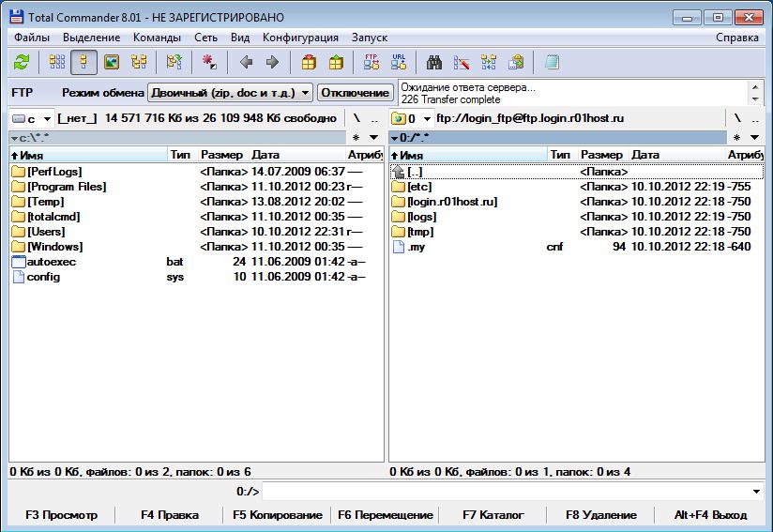Expand the Режим обмена transfer mode dropdown
773x532 pixels.
(x=230, y=93)
